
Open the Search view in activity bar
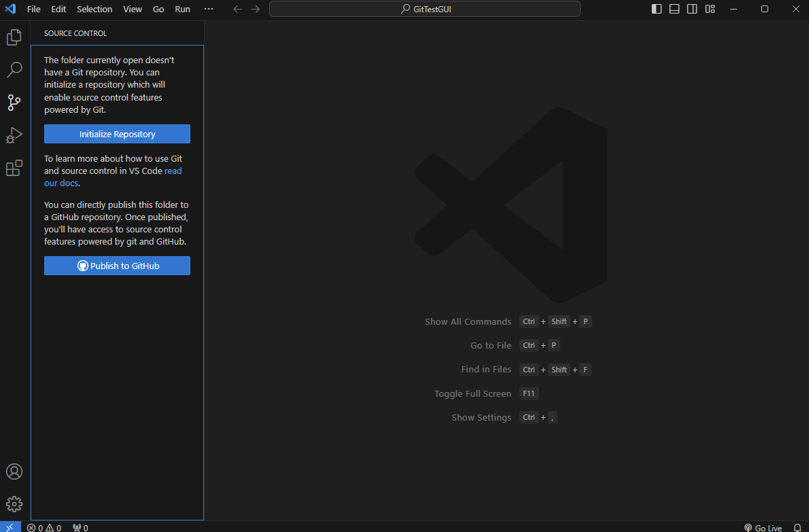14,69
